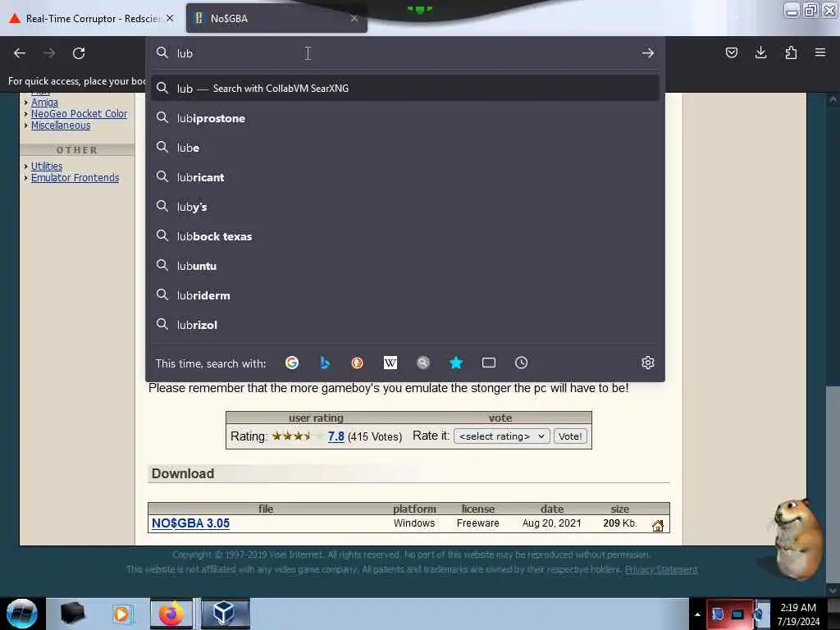Show hidden system tray icons
The image size is (840, 630).
tap(697, 614)
